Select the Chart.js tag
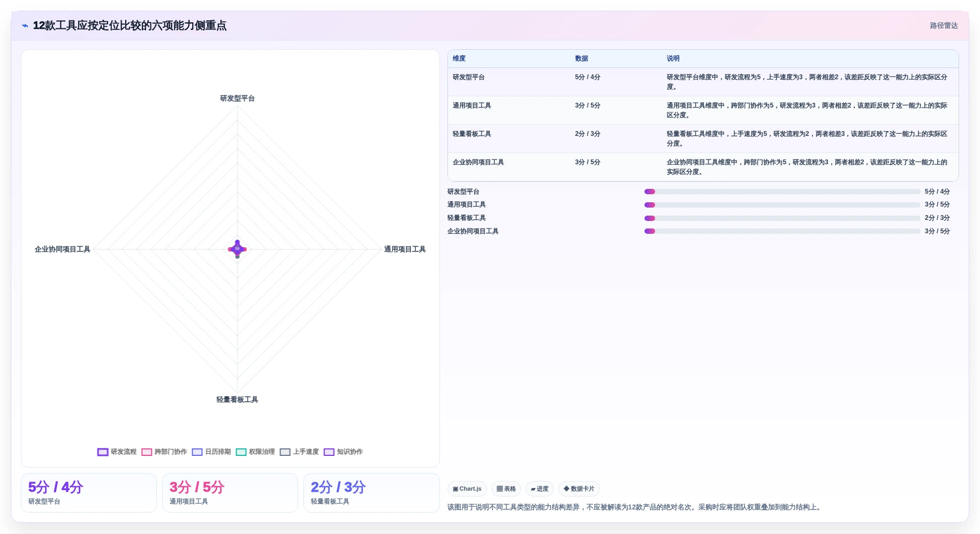The height and width of the screenshot is (534, 980). [467, 489]
